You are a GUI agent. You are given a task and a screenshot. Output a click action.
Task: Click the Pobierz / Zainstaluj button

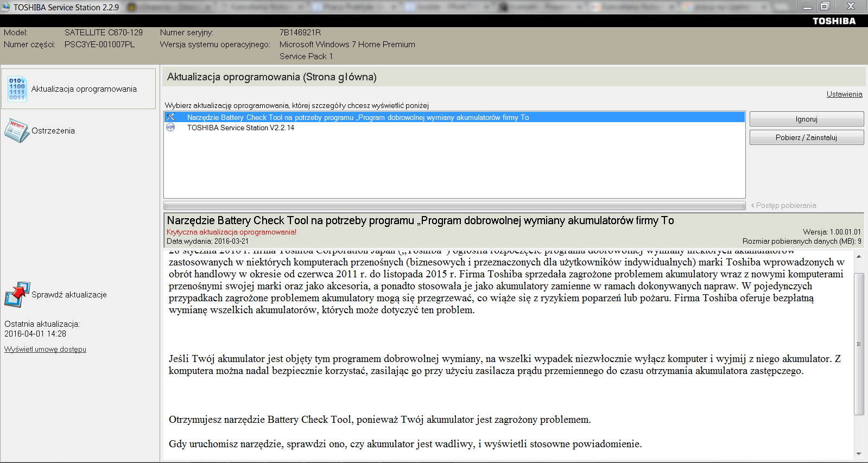click(x=807, y=137)
